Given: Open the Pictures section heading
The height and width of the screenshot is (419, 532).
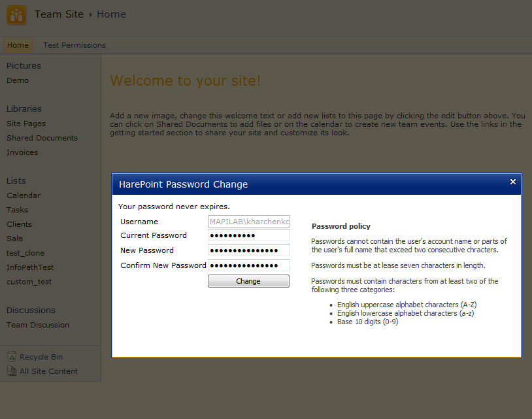Looking at the screenshot, I should tap(24, 66).
